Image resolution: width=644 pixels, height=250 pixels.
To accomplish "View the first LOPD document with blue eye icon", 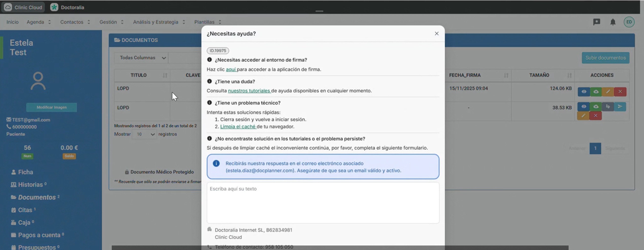I will [x=584, y=92].
